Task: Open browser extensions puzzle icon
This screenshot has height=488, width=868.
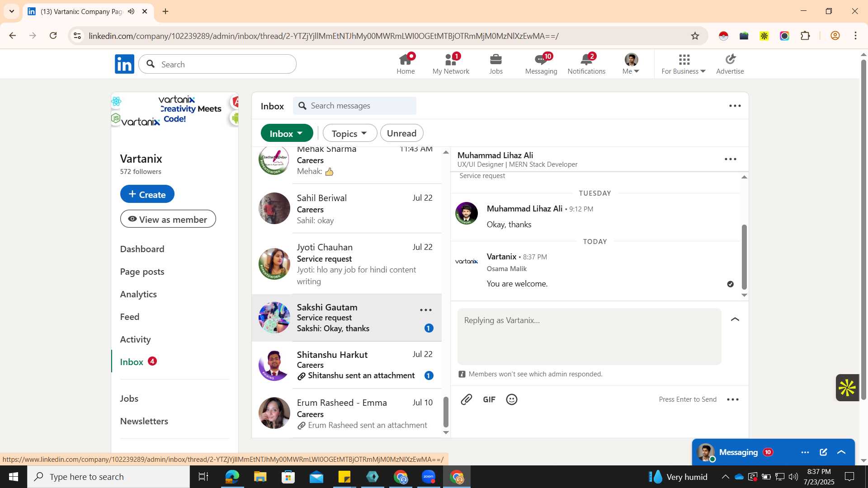Action: click(x=805, y=36)
